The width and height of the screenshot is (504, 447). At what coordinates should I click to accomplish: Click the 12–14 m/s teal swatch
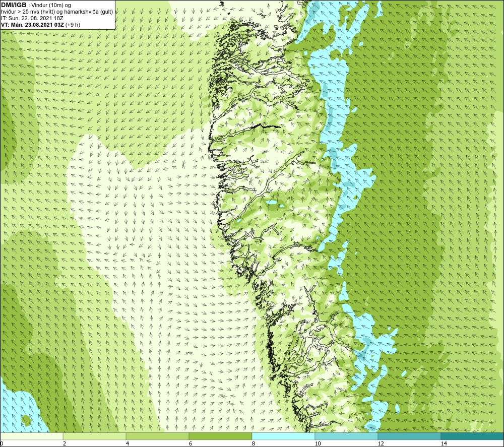pyautogui.click(x=409, y=436)
